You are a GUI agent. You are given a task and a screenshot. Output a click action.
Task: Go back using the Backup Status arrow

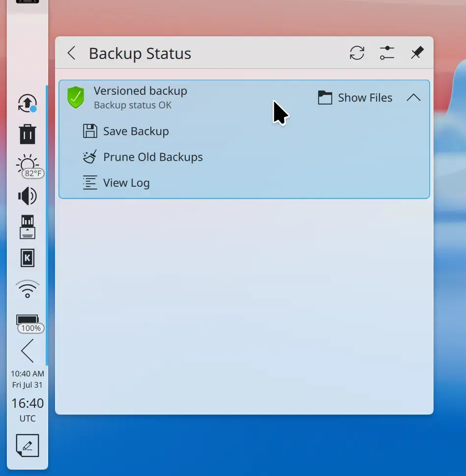tap(71, 53)
